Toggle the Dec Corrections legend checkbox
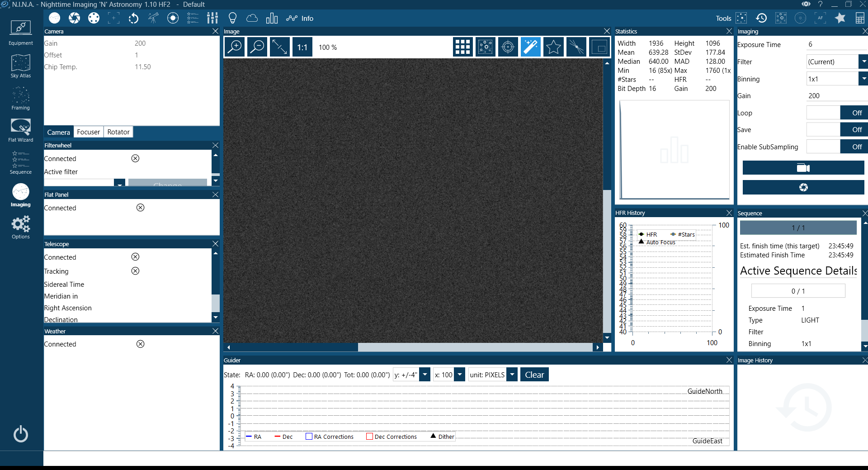 (369, 437)
